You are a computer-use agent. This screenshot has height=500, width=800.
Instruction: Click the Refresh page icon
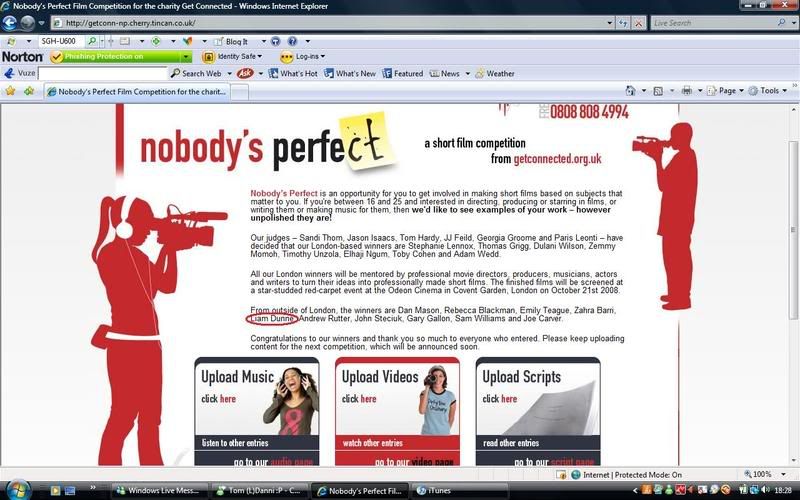(623, 23)
